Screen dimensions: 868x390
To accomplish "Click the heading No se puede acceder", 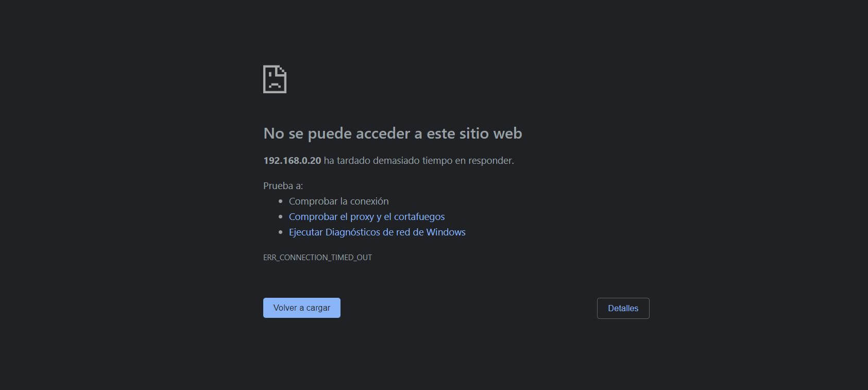I will tap(393, 133).
